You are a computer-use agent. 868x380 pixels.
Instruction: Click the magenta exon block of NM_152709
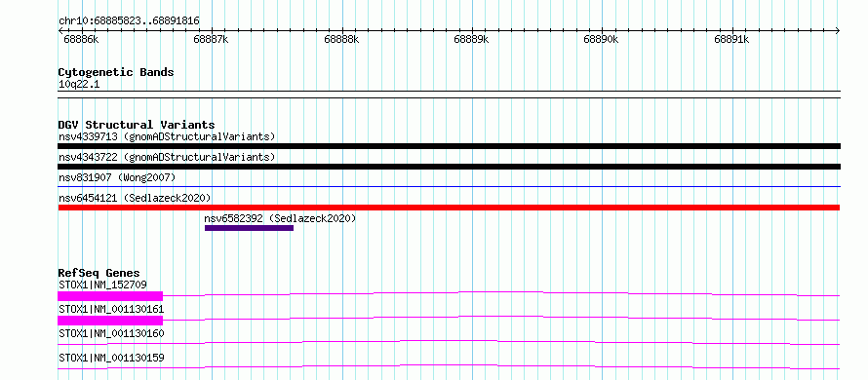point(110,296)
